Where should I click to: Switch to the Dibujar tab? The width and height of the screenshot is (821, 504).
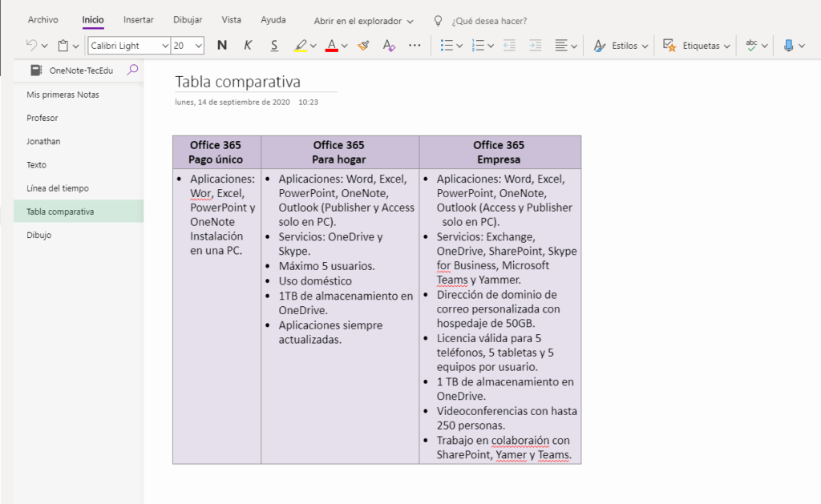(187, 20)
